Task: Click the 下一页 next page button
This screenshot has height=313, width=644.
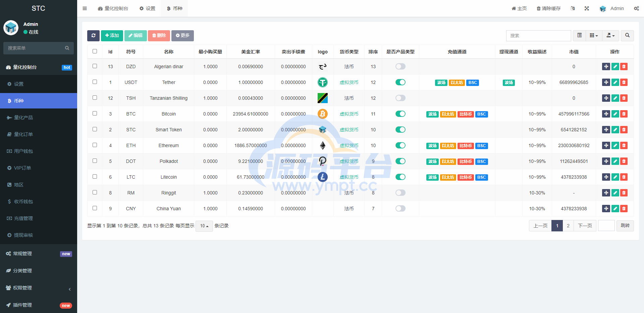Action: pos(585,226)
